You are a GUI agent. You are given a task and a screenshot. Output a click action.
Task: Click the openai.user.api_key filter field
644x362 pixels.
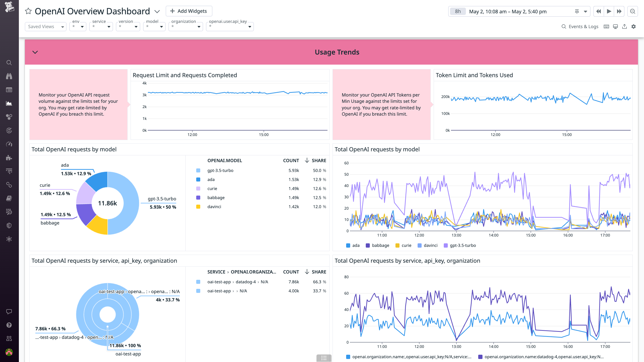coord(229,26)
